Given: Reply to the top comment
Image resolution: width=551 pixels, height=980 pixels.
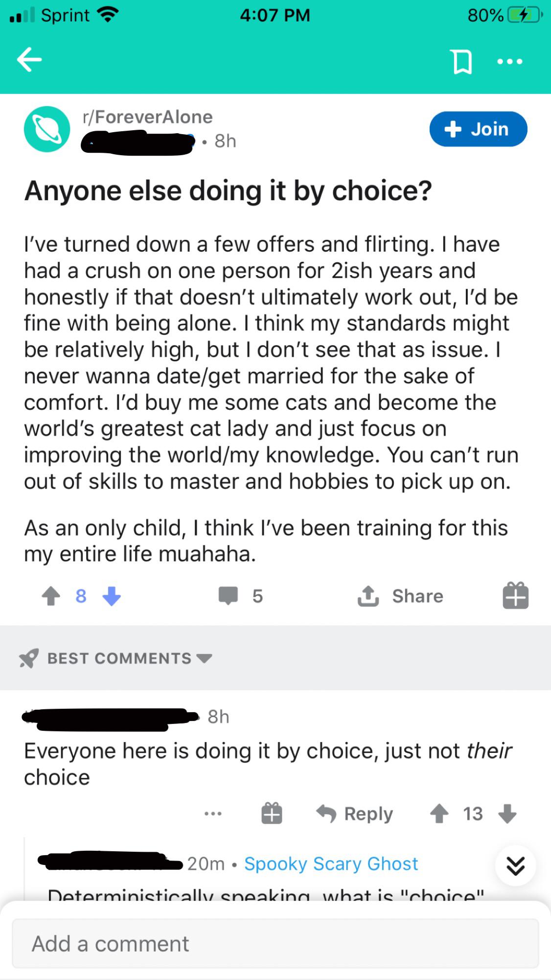Looking at the screenshot, I should [355, 814].
